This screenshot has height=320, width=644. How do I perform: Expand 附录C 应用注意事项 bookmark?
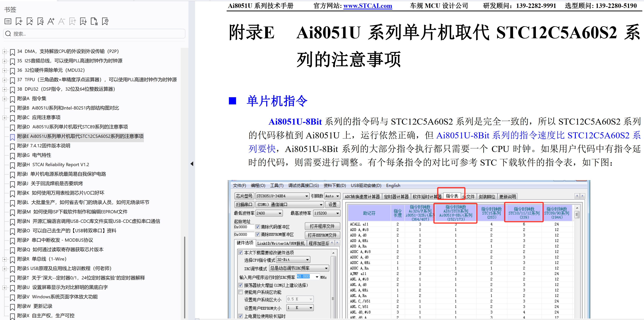5,118
